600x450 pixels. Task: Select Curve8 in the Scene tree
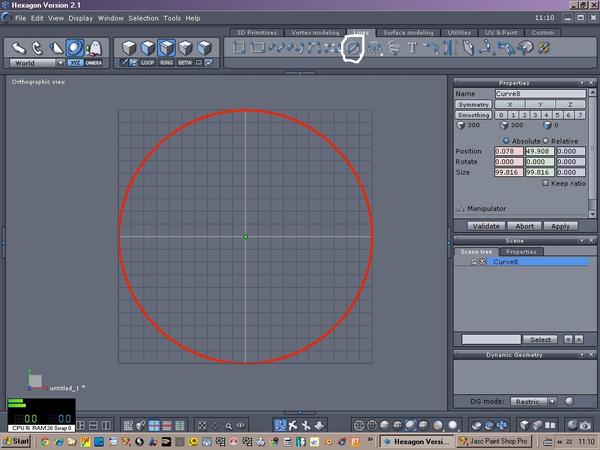[x=538, y=262]
